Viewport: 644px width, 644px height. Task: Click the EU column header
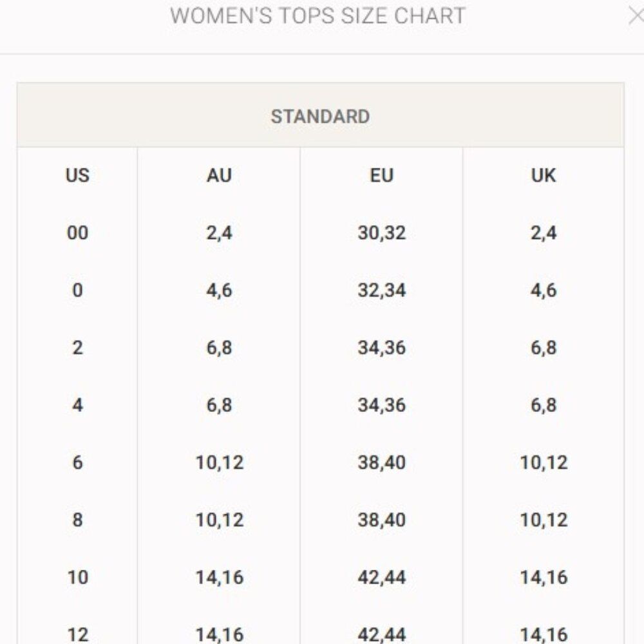coord(381,175)
